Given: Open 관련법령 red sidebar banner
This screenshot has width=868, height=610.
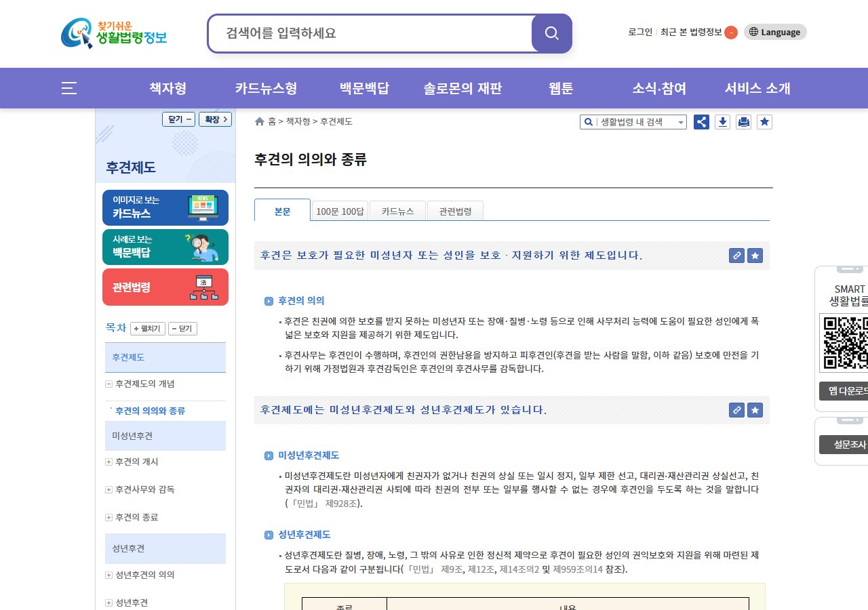Looking at the screenshot, I should click(x=165, y=287).
